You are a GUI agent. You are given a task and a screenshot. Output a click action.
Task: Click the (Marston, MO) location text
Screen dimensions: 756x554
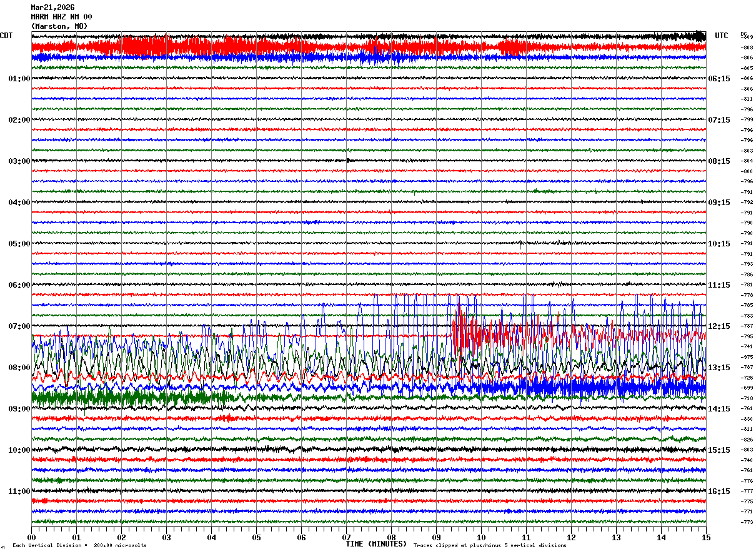pyautogui.click(x=59, y=26)
